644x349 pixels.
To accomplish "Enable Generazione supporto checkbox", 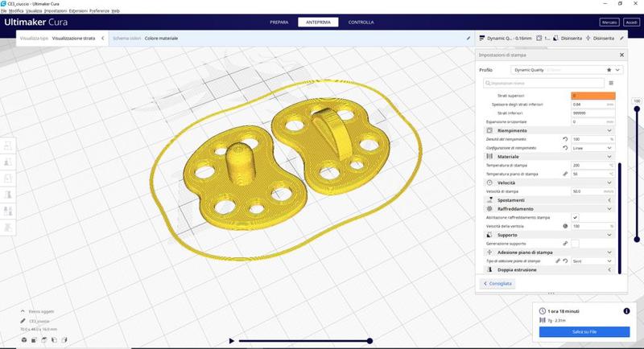I will click(575, 244).
